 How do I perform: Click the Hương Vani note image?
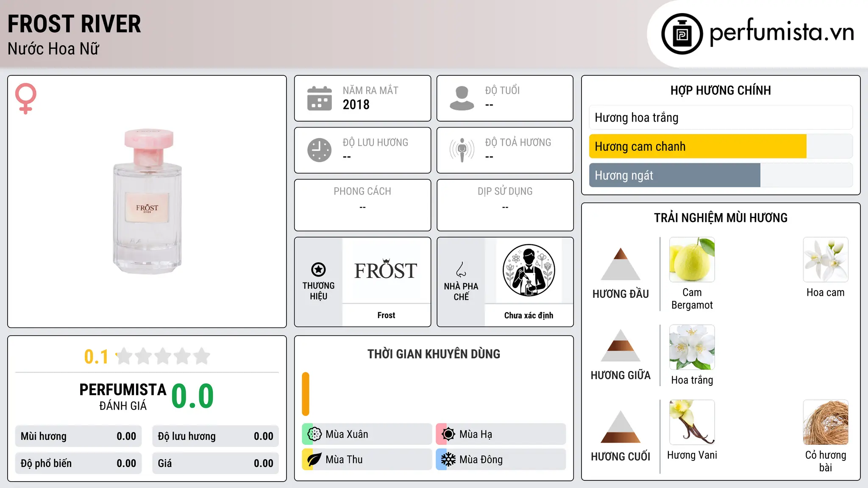(692, 422)
